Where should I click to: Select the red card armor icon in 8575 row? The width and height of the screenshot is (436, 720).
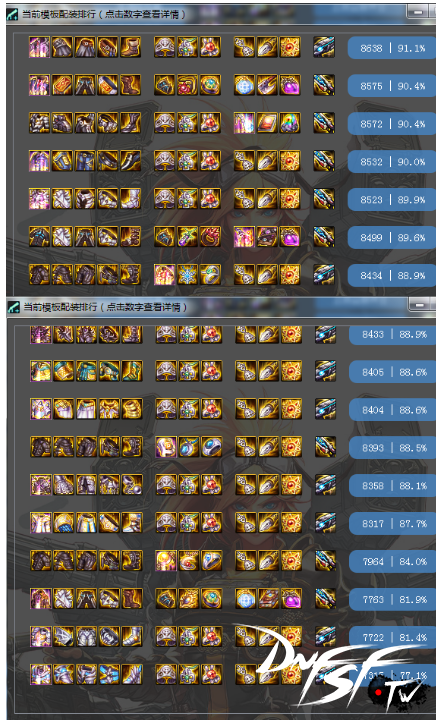click(62, 85)
